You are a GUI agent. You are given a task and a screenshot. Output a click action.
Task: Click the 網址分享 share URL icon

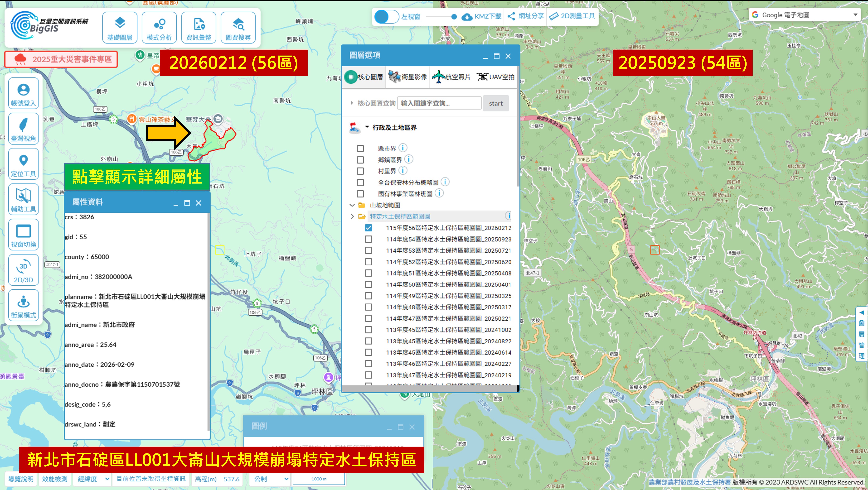click(x=511, y=16)
